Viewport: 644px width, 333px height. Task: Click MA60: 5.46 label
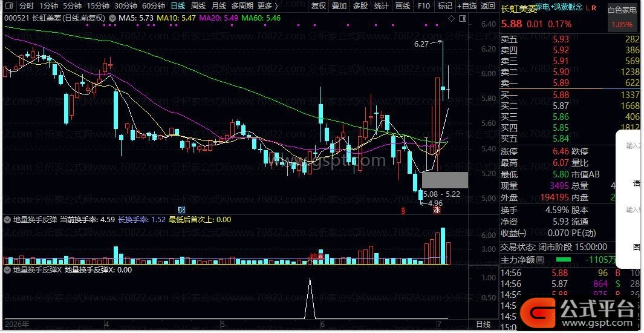(261, 18)
